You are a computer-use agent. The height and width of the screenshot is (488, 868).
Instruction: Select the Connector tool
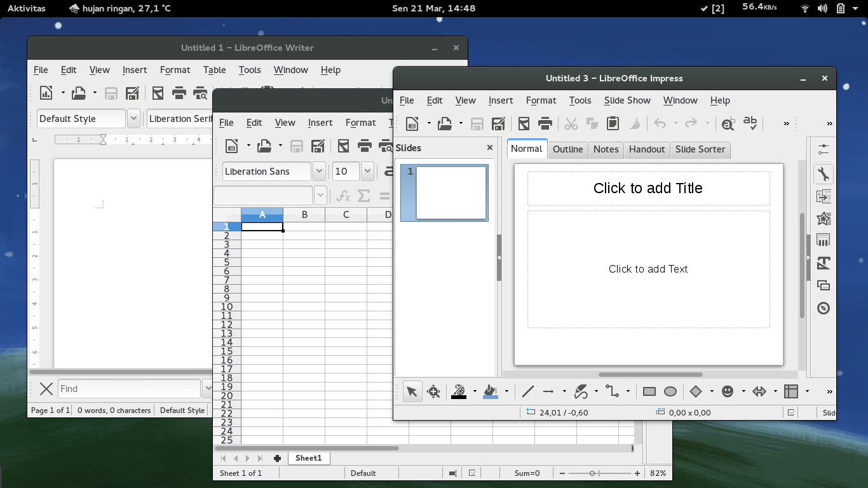pos(613,391)
